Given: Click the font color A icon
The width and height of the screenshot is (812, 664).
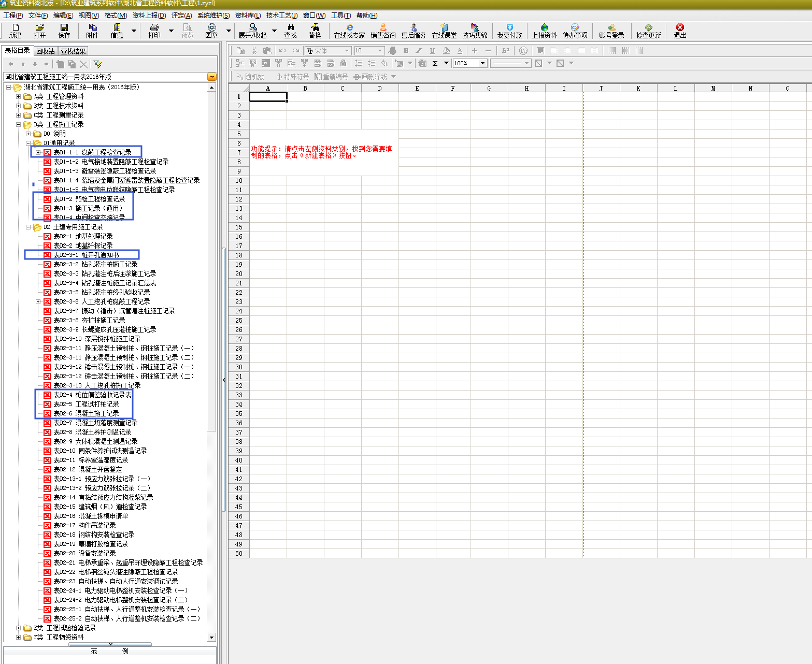Looking at the screenshot, I should pos(460,51).
